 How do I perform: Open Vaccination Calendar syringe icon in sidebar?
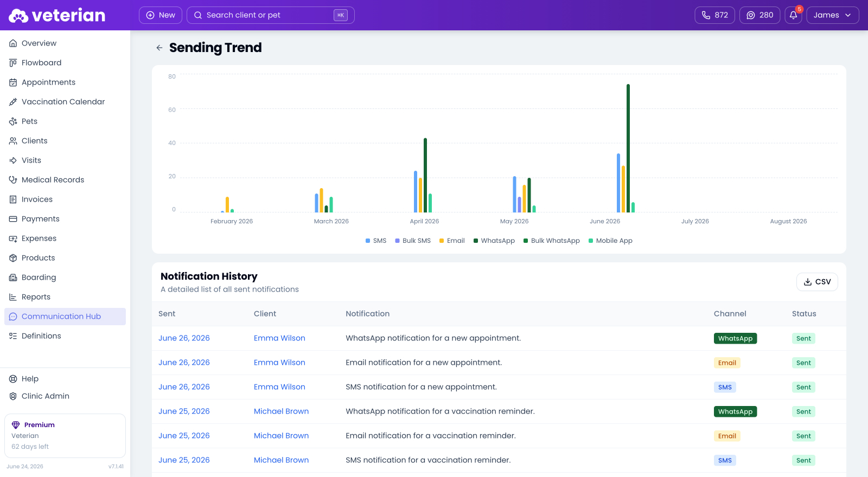(13, 102)
